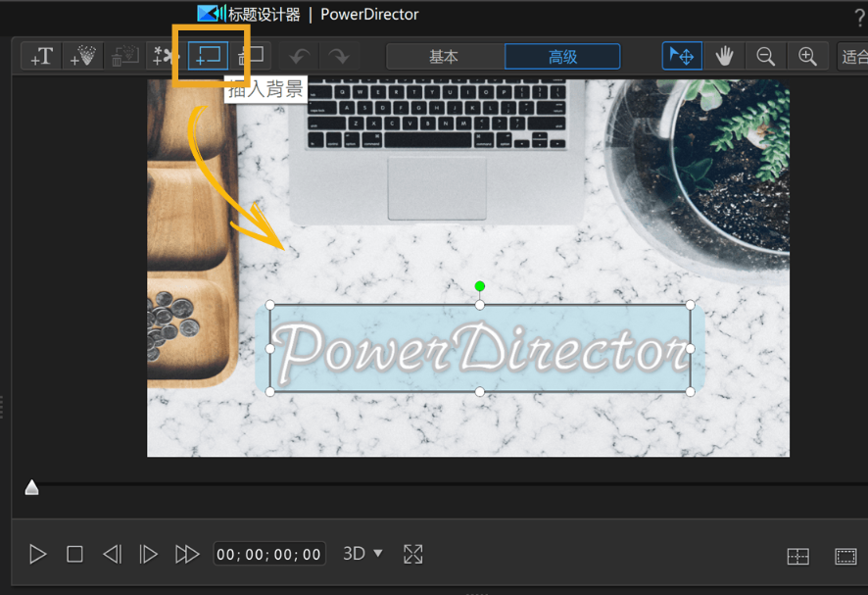
Task: Redo the last undone action
Action: (339, 56)
